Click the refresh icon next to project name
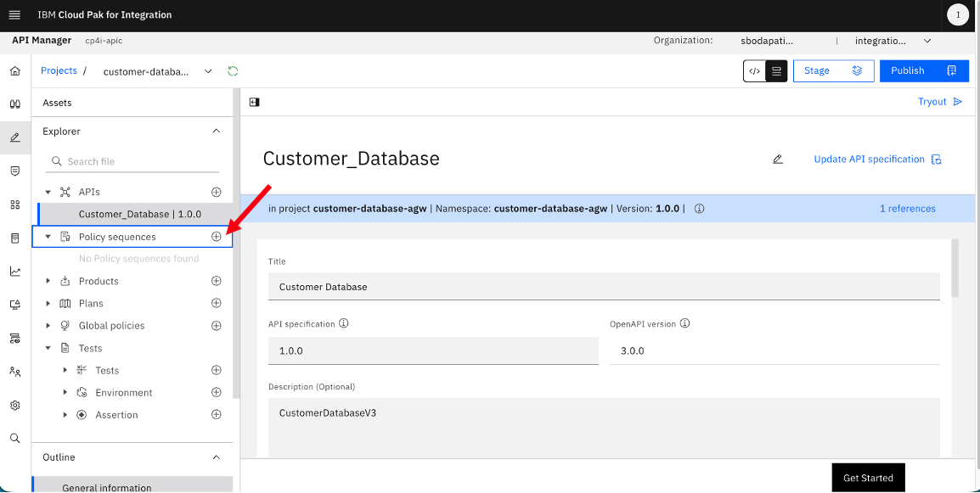 (x=233, y=71)
